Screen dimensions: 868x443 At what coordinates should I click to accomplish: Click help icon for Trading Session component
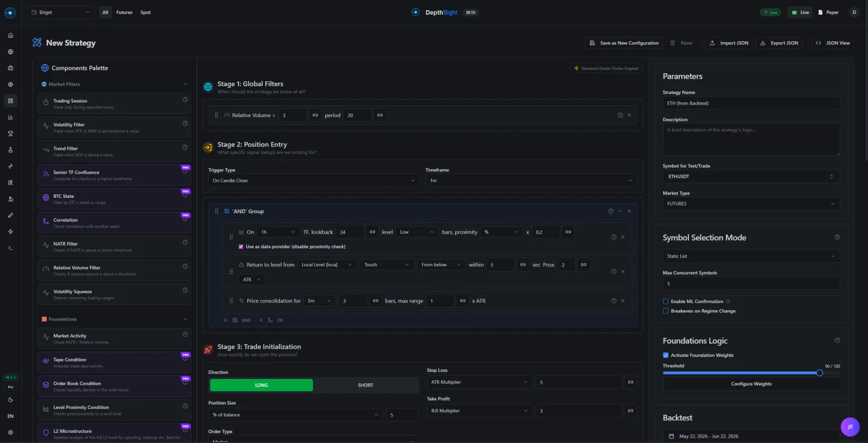(185, 99)
